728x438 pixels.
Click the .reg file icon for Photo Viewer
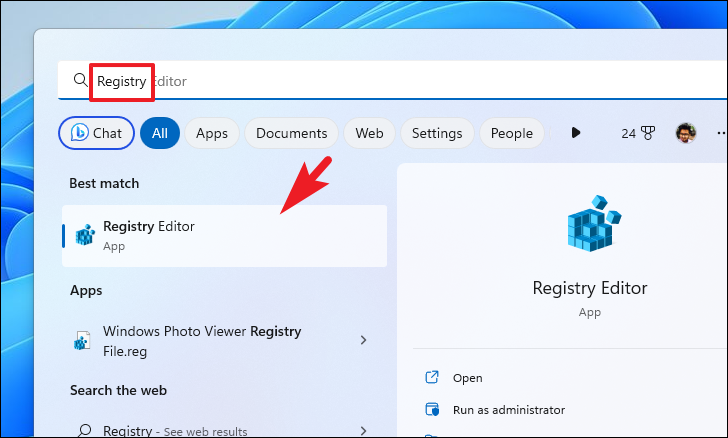pos(82,340)
